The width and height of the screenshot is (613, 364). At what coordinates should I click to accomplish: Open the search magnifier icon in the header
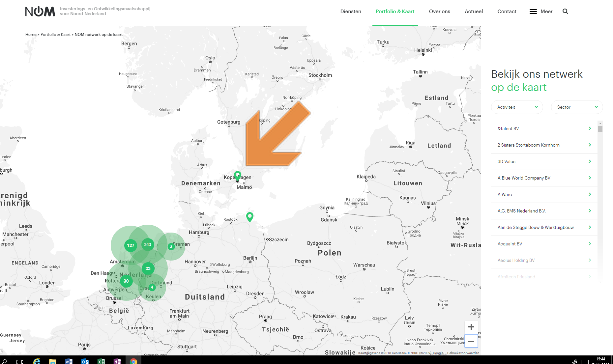[565, 12]
